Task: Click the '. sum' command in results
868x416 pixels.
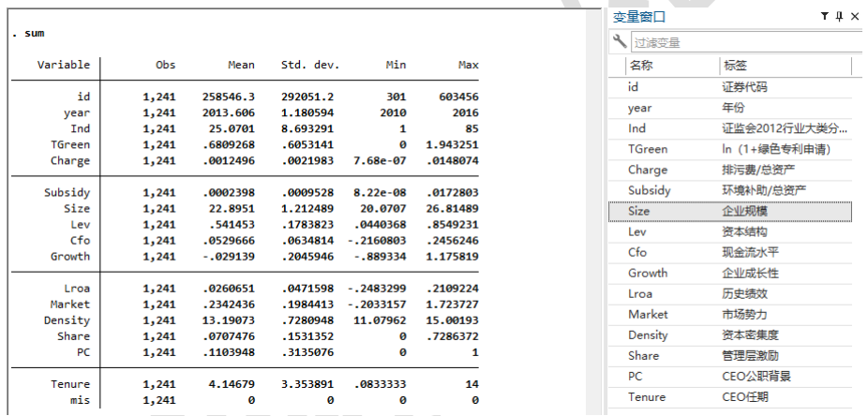Action: click(x=28, y=34)
